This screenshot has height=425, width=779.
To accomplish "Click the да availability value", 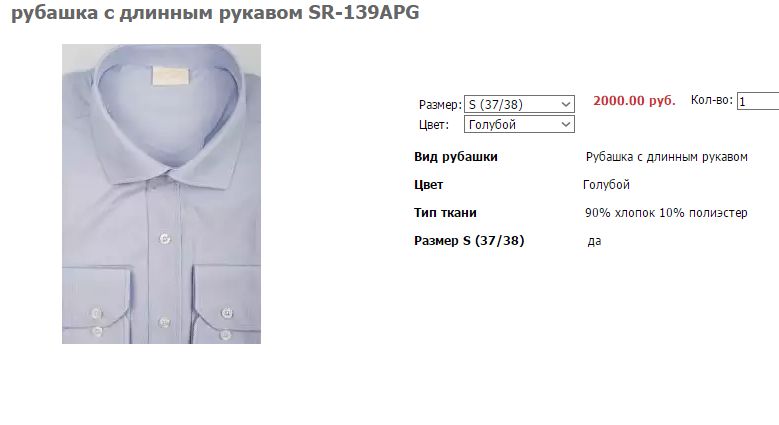I will point(594,241).
